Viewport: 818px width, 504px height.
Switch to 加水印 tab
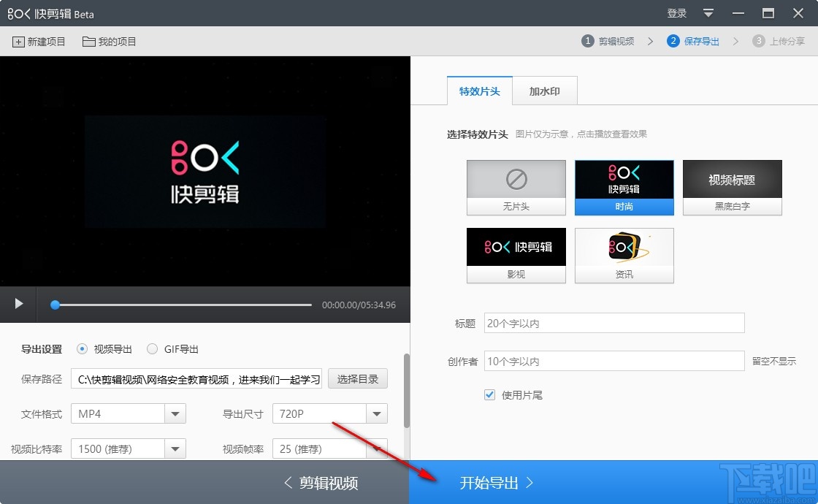[545, 91]
